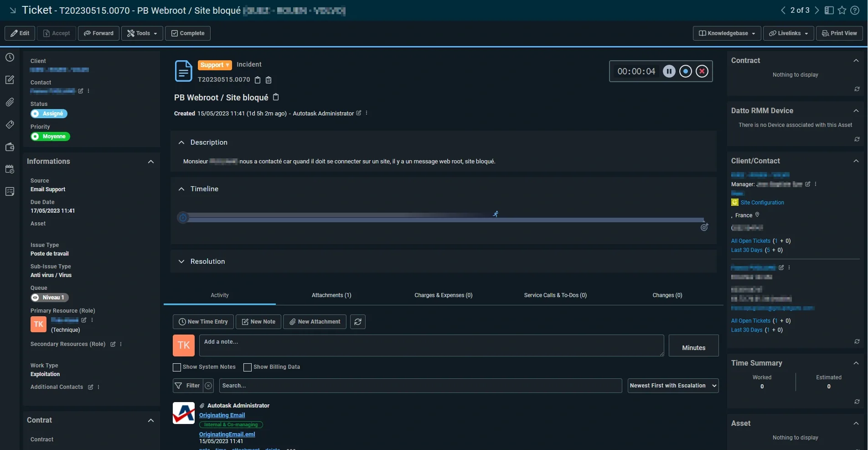Tick the Show Billing Data checkbox
The height and width of the screenshot is (450, 868).
click(x=248, y=367)
